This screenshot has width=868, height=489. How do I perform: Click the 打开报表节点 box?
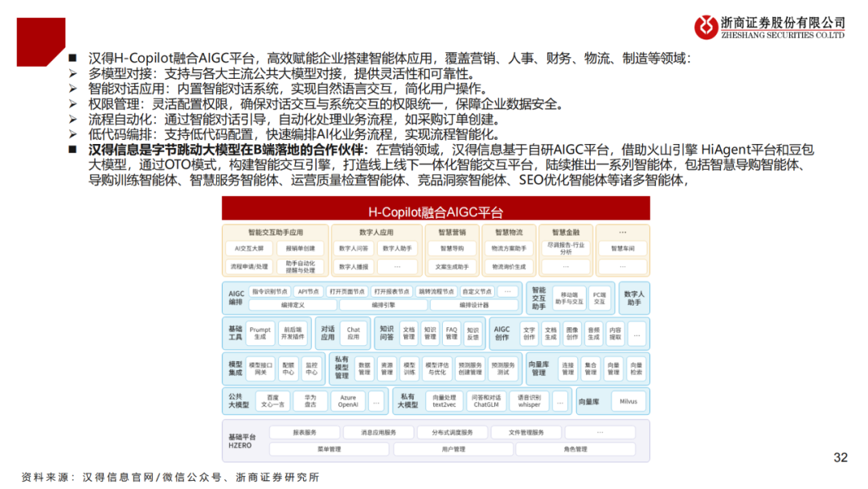[x=391, y=291]
